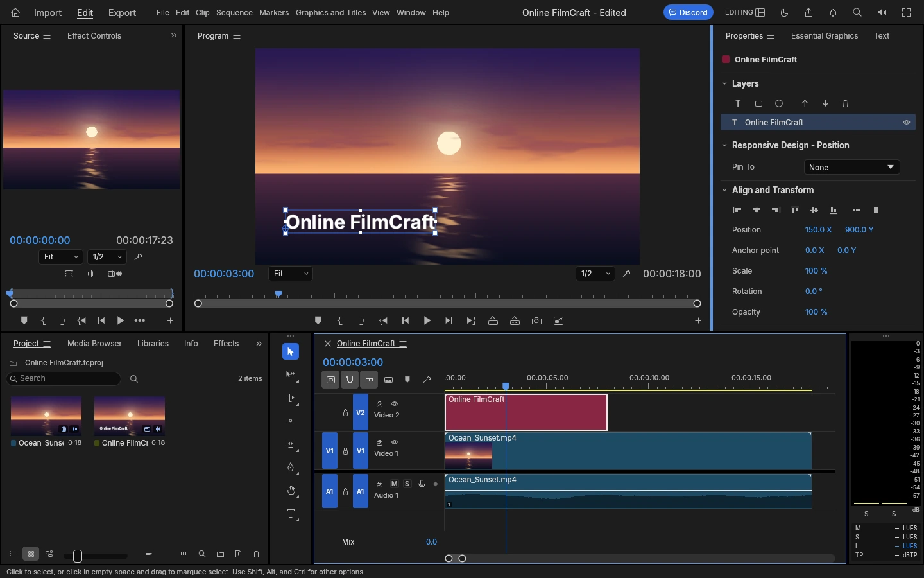Select Ocean_Sunset thumbnail in Project panel
This screenshot has height=578, width=924.
pos(46,416)
